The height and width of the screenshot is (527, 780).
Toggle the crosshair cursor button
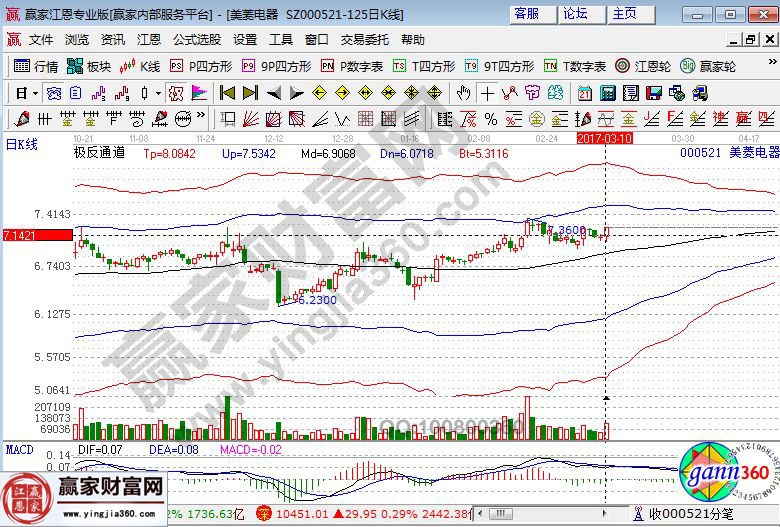click(486, 93)
